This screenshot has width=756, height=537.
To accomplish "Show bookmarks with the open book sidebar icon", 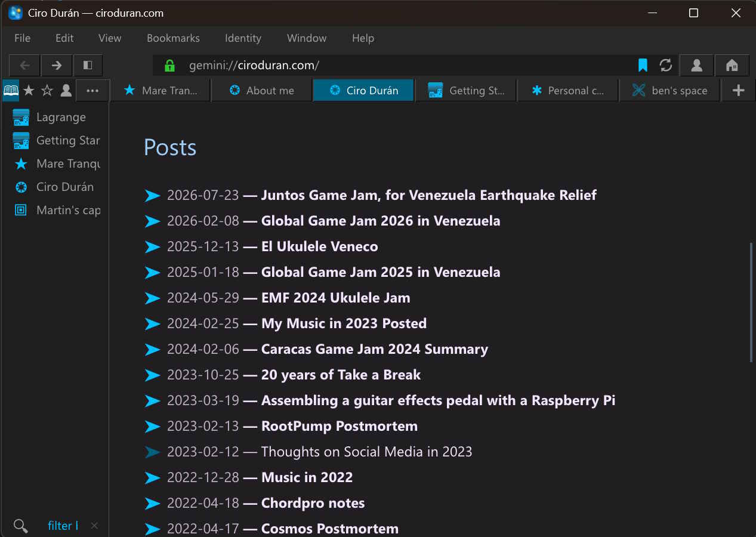I will pyautogui.click(x=11, y=91).
